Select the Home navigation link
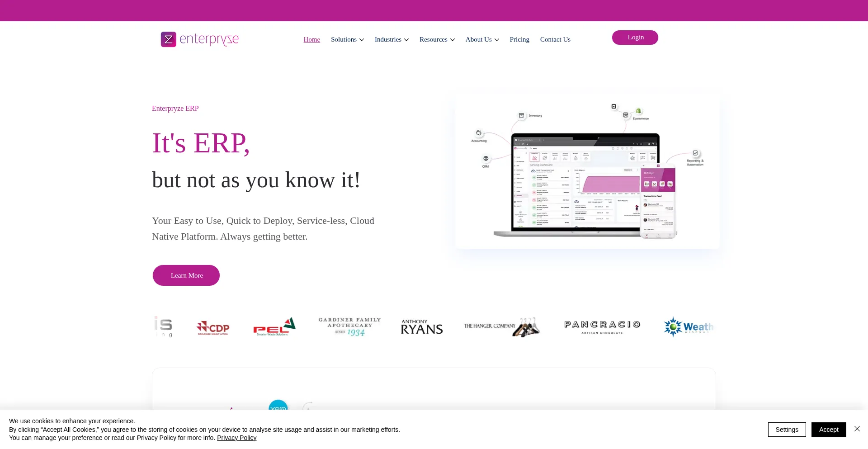The height and width of the screenshot is (449, 868). [311, 39]
